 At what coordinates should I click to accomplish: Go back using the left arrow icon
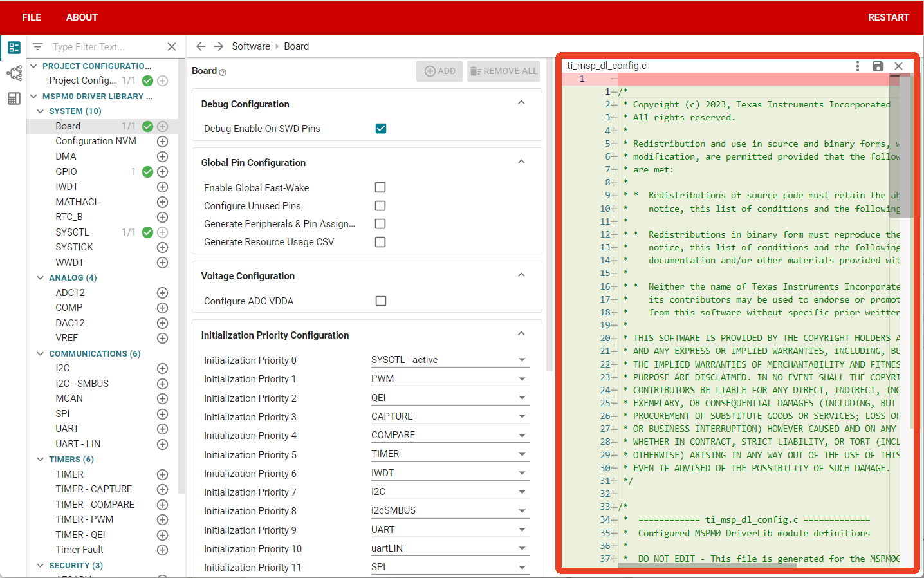201,46
